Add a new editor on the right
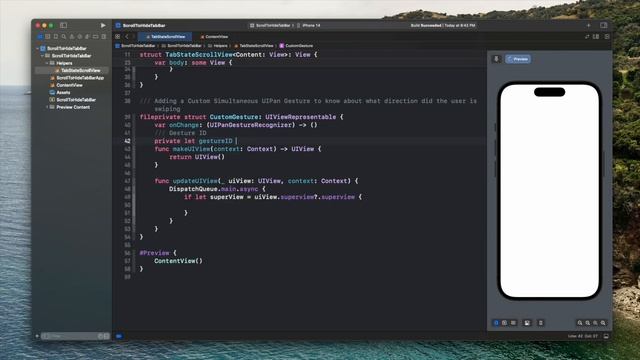 pyautogui.click(x=607, y=37)
